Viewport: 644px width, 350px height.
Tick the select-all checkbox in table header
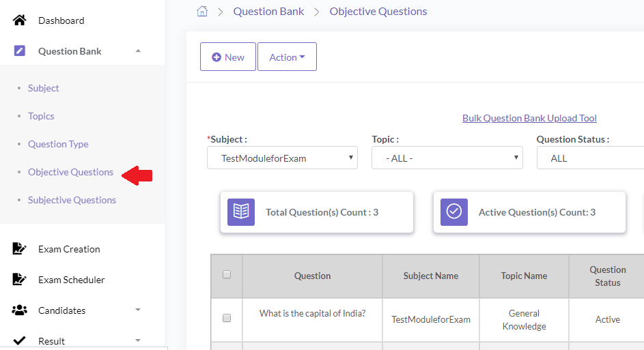click(227, 274)
